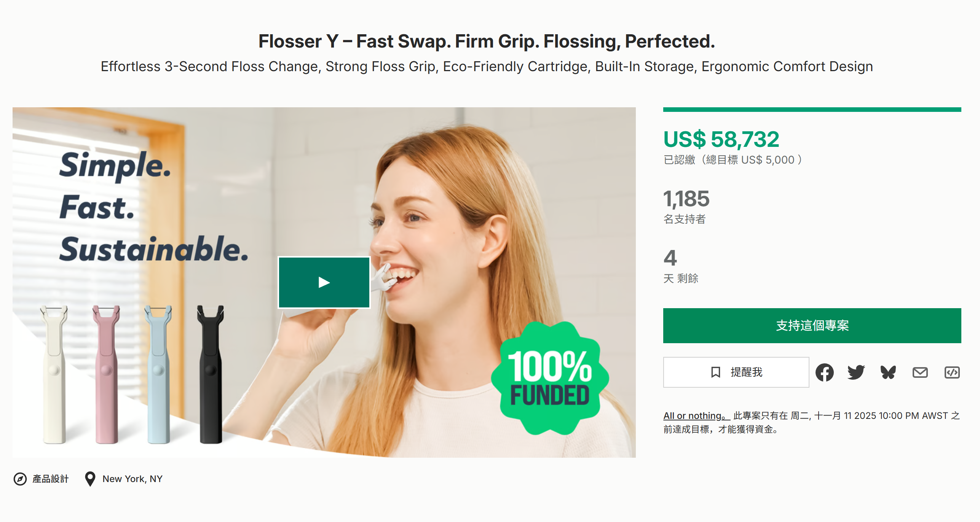Screen dimensions: 980x522
Task: Click the 支持這個專案 back project button
Action: [x=812, y=326]
